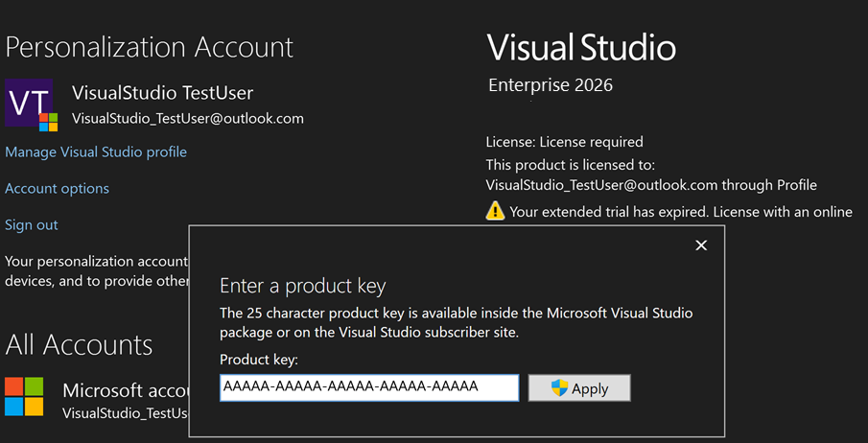Close the product key dialog
868x443 pixels.
[701, 245]
